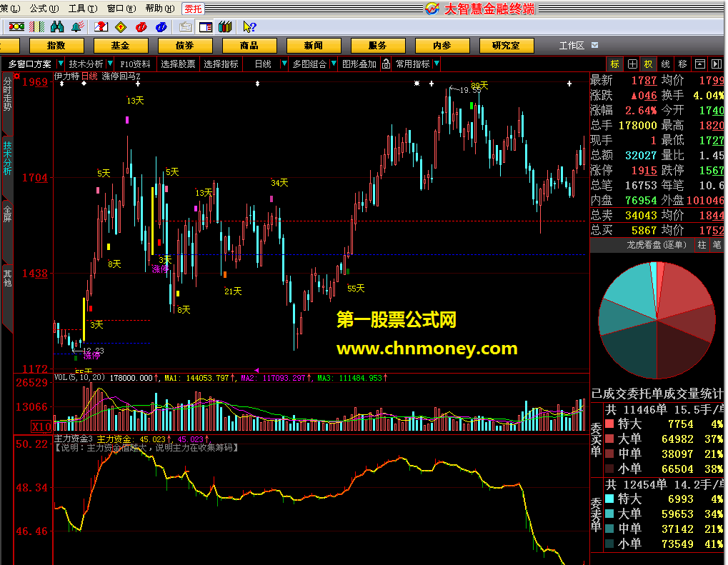The image size is (728, 565).
Task: Click the 选择股票 button
Action: point(178,64)
